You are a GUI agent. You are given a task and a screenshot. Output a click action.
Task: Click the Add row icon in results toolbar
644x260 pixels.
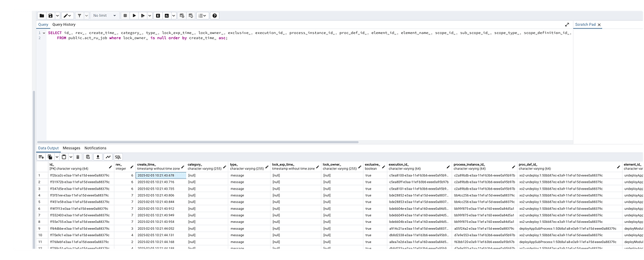(x=41, y=156)
